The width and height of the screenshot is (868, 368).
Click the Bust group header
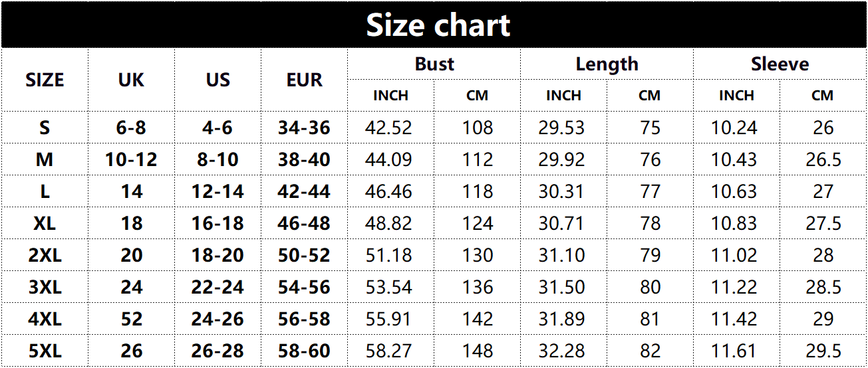pyautogui.click(x=434, y=64)
